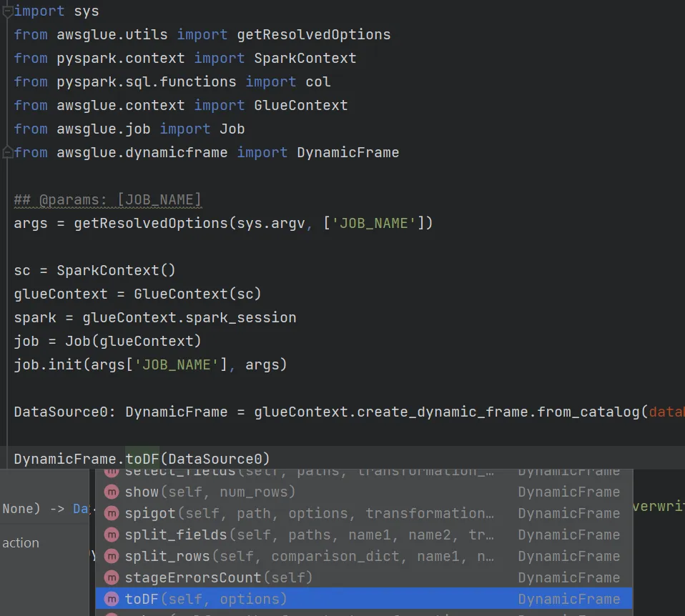Click 'spark = glueContext.spark_session' line
The width and height of the screenshot is (685, 616).
tap(154, 317)
